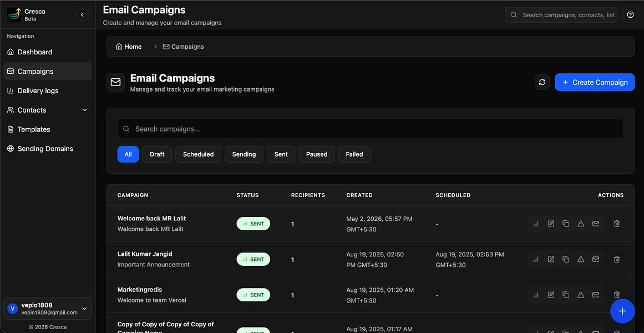View analytics for Lalit Kumar Jangid campaign
This screenshot has width=644, height=333.
536,259
